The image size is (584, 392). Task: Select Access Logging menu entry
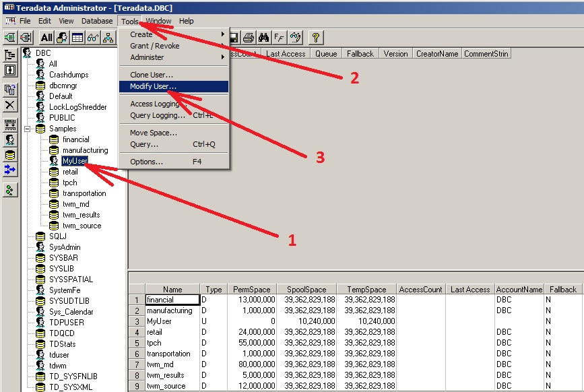coord(174,104)
